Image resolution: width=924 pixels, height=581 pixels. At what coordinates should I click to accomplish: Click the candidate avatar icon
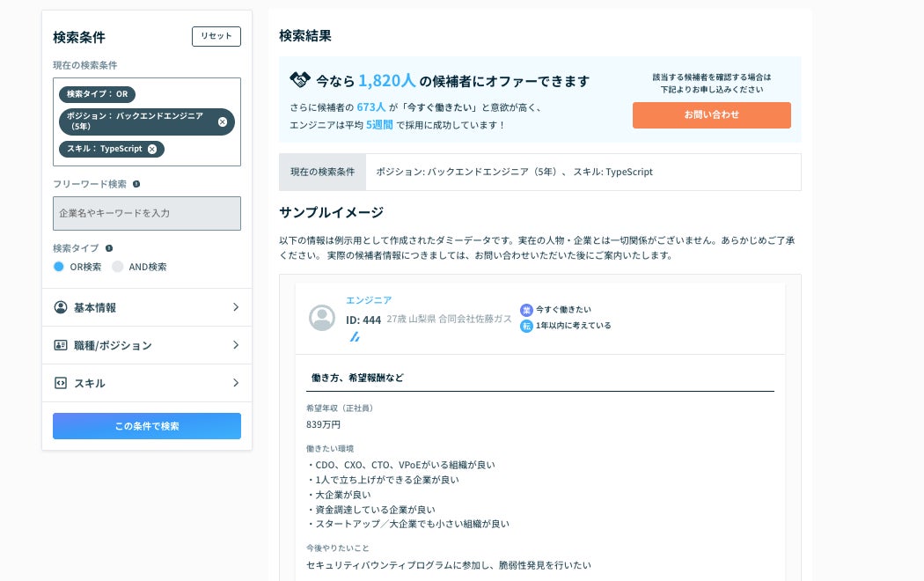(322, 318)
